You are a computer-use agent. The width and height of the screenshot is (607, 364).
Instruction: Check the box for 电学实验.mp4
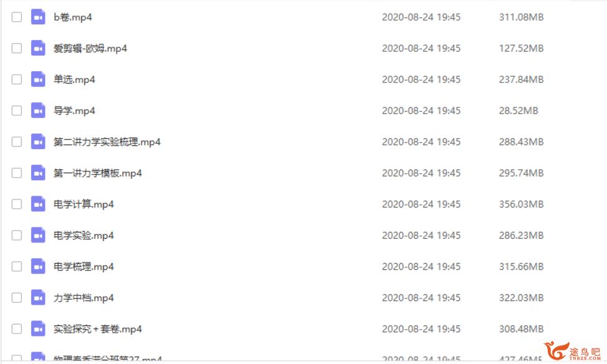point(17,235)
